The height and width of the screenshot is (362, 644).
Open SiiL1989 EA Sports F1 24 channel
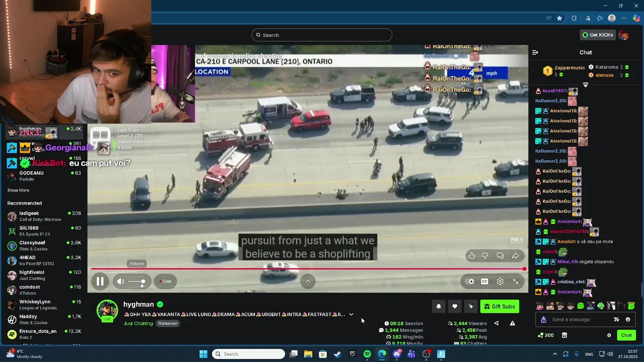click(44, 231)
